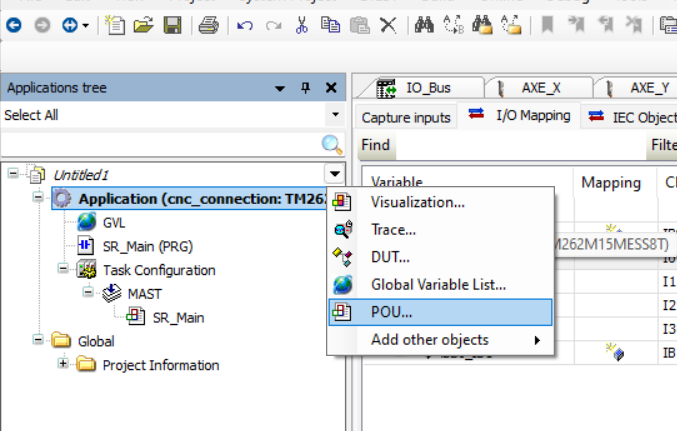Click the Find binoculars icon
677x431 pixels.
coord(424,25)
